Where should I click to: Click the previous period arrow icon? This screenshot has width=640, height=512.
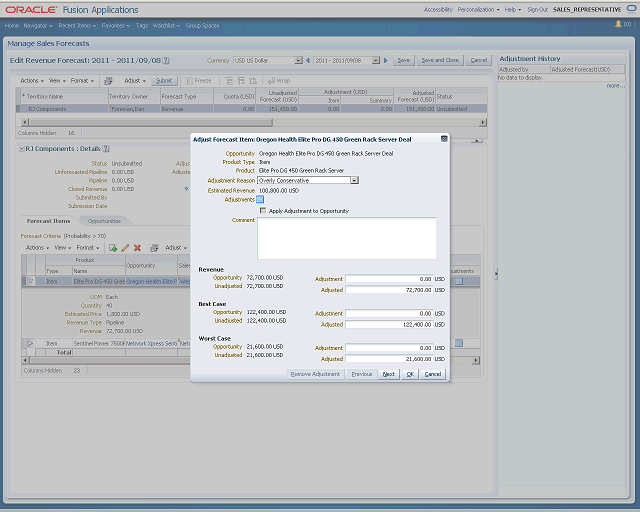(x=308, y=60)
